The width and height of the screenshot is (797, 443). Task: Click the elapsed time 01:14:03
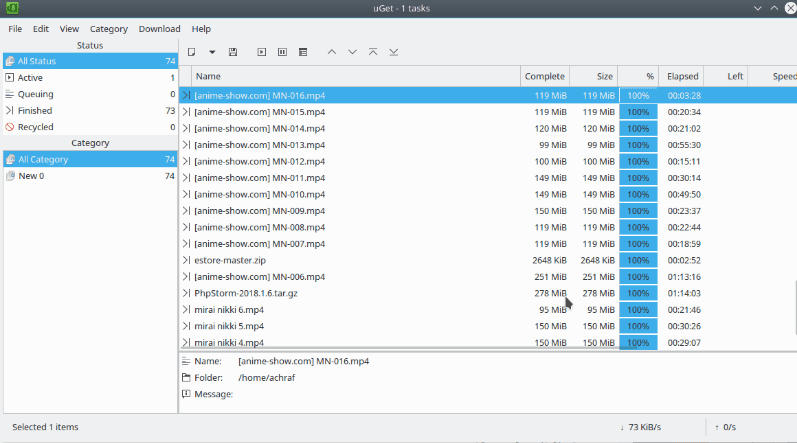click(684, 293)
